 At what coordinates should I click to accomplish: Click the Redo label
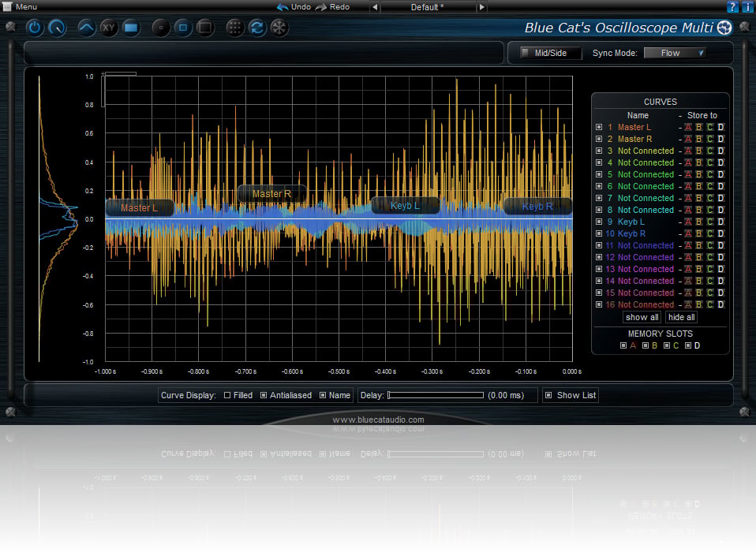[x=339, y=7]
